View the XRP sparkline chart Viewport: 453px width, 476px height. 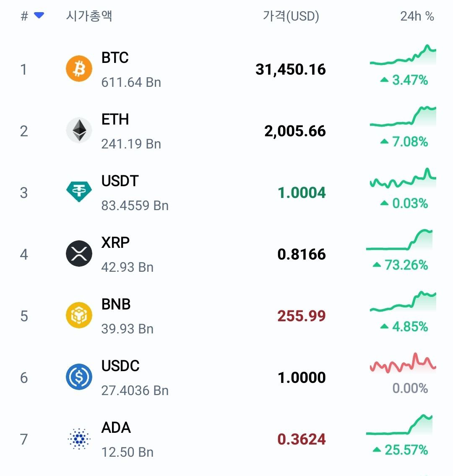click(399, 241)
